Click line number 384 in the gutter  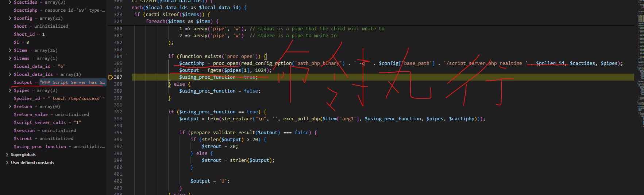(118, 56)
